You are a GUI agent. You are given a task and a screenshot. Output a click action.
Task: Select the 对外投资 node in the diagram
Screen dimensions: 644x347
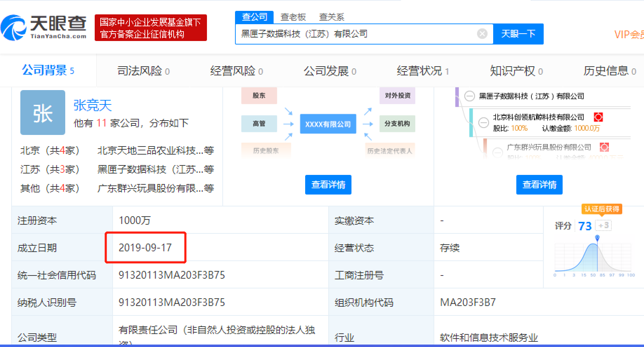pos(397,95)
